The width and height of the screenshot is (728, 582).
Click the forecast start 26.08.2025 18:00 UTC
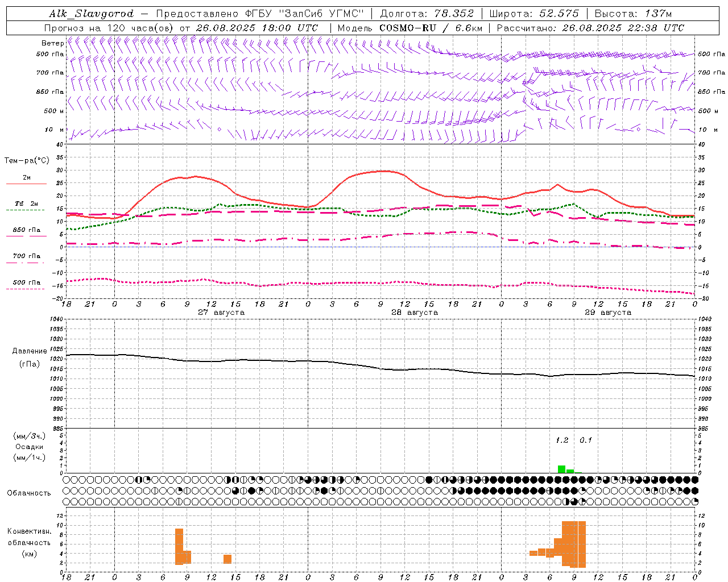(257, 28)
